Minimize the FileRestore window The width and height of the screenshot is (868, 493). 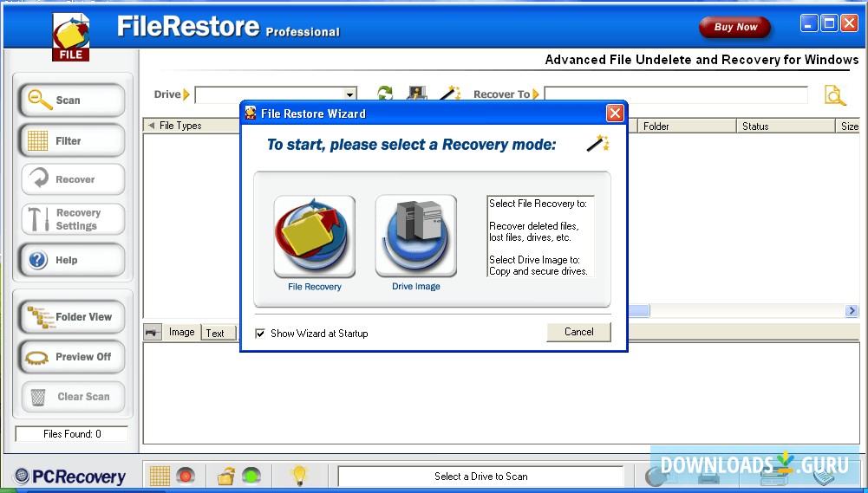point(809,23)
